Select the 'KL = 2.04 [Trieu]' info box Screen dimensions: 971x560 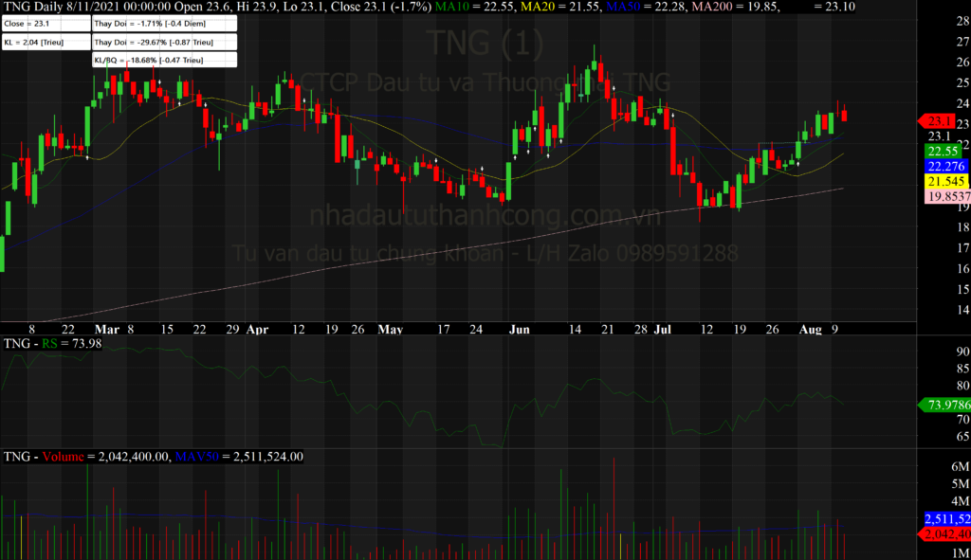tap(46, 43)
